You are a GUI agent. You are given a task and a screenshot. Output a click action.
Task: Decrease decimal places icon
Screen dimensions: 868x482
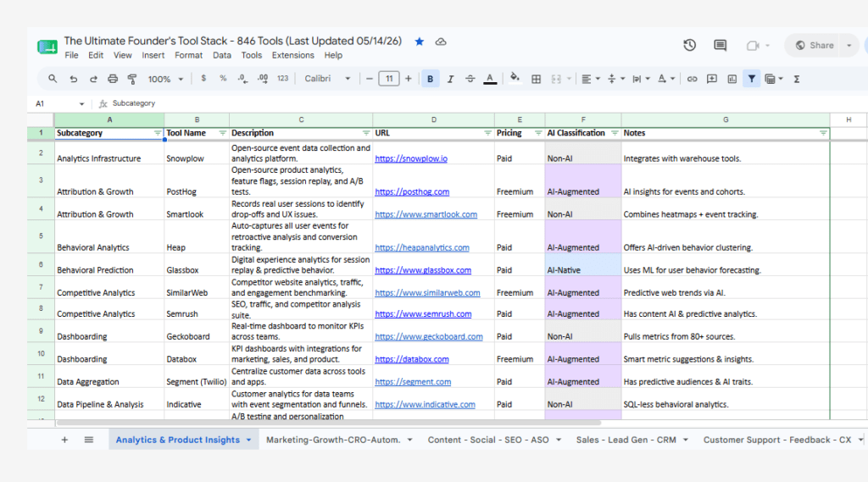click(x=242, y=79)
